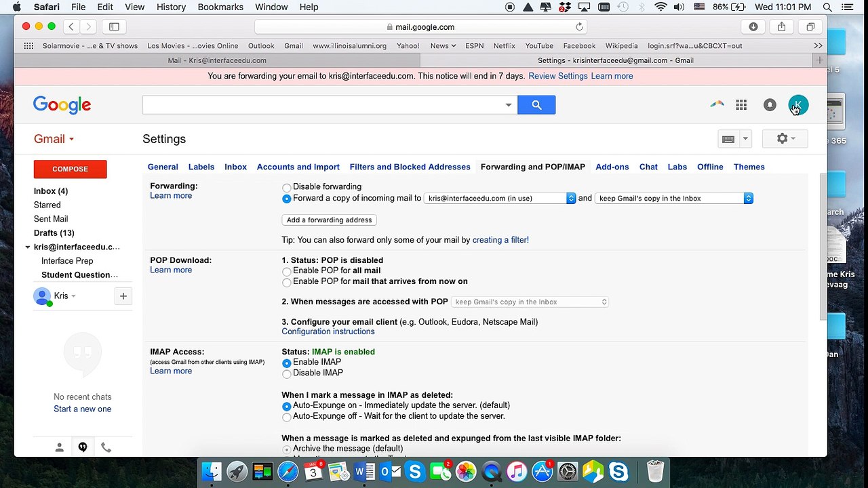Go to Filters and Blocked Addresses tab
Screen dimensions: 868x488
[x=410, y=167]
